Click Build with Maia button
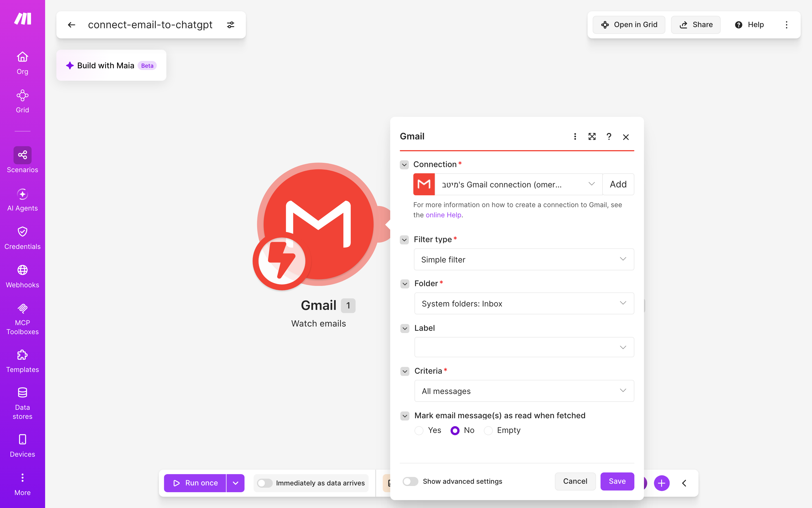The width and height of the screenshot is (812, 508). tap(111, 65)
